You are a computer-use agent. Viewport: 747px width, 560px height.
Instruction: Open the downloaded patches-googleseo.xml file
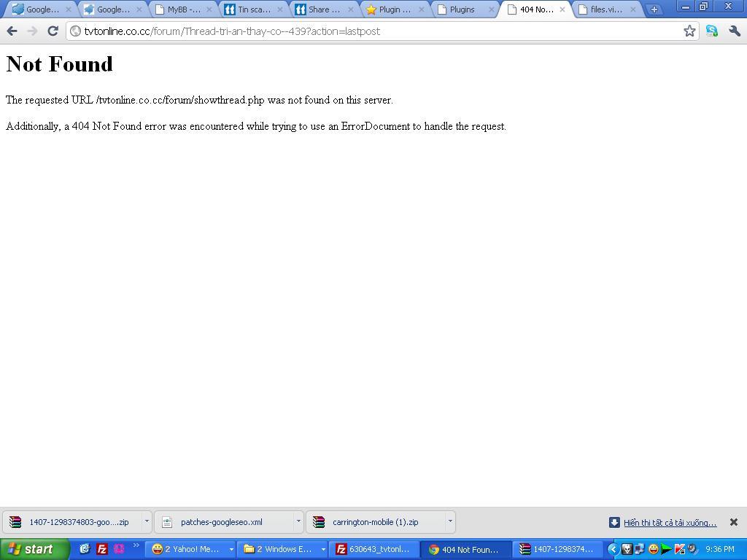(x=221, y=522)
